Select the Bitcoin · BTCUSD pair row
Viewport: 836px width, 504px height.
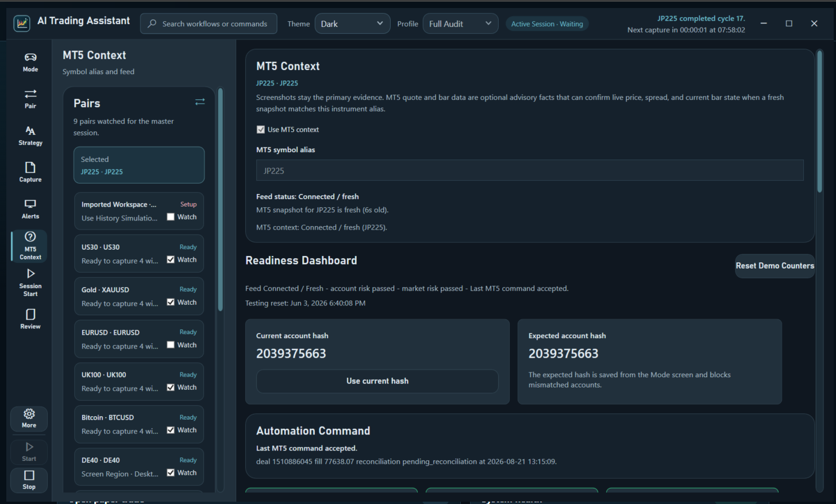pyautogui.click(x=139, y=424)
